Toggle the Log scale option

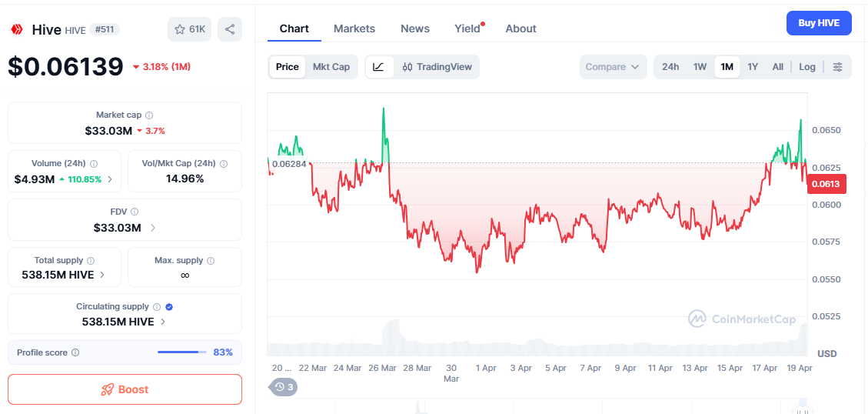pos(806,67)
